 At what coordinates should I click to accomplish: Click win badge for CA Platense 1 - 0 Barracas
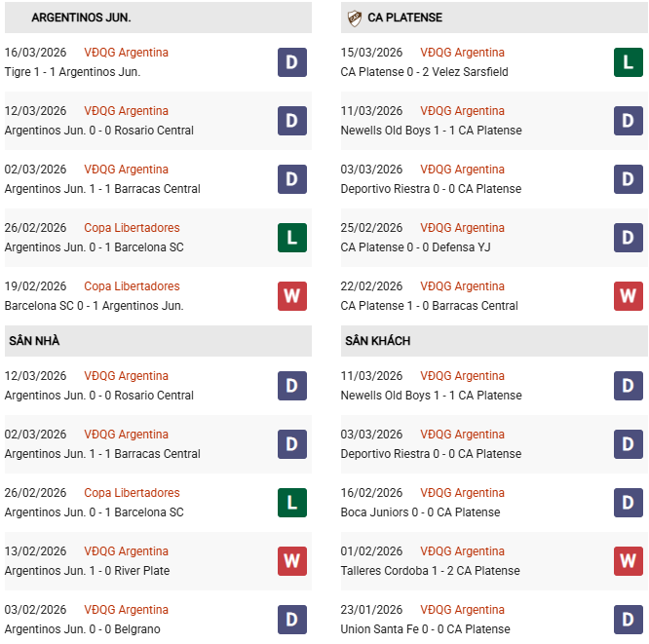(x=629, y=296)
